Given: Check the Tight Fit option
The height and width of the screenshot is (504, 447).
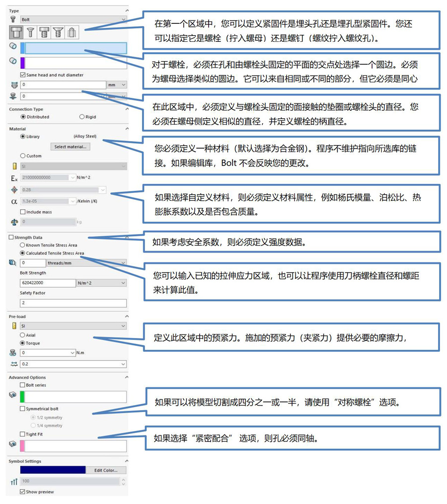Looking at the screenshot, I should (x=22, y=434).
